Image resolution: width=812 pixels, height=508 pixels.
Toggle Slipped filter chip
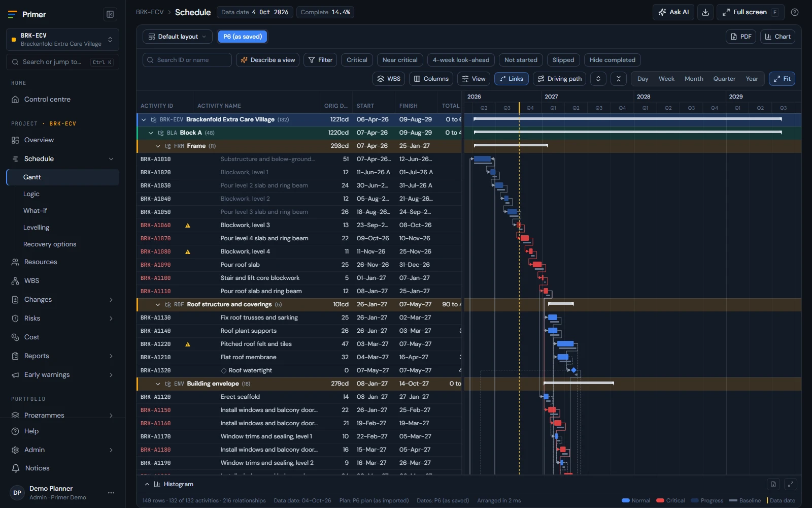[563, 60]
